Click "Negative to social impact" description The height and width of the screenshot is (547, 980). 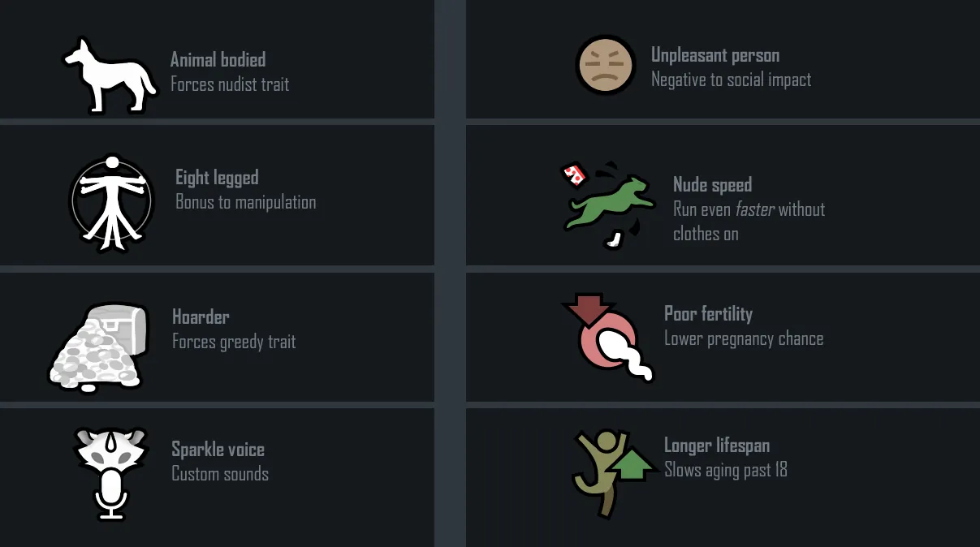pos(731,80)
